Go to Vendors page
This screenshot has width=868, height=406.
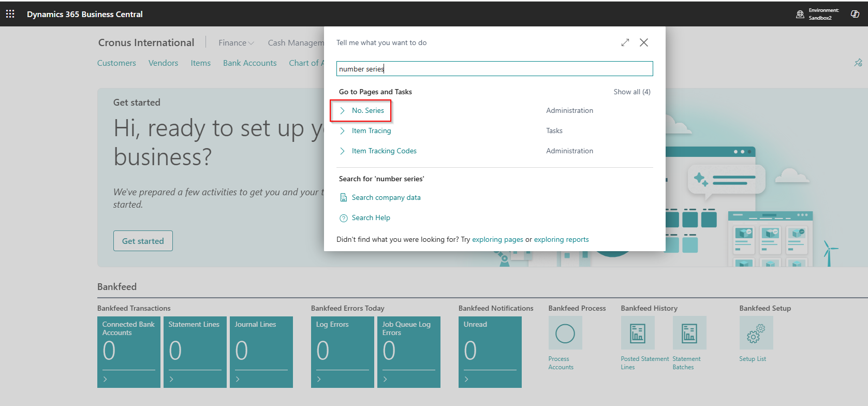tap(163, 63)
